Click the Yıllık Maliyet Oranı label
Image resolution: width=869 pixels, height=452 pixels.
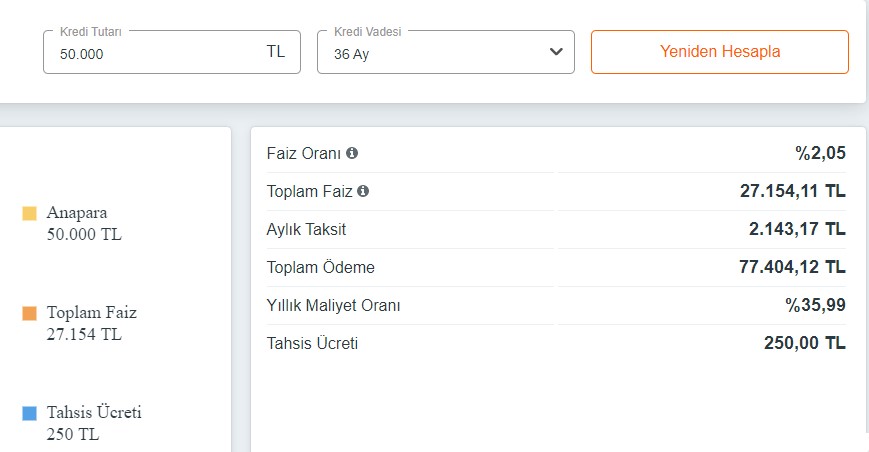coord(333,305)
